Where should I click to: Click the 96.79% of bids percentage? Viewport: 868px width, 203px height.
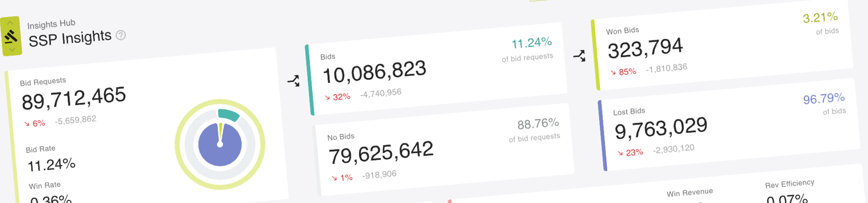coord(824,98)
